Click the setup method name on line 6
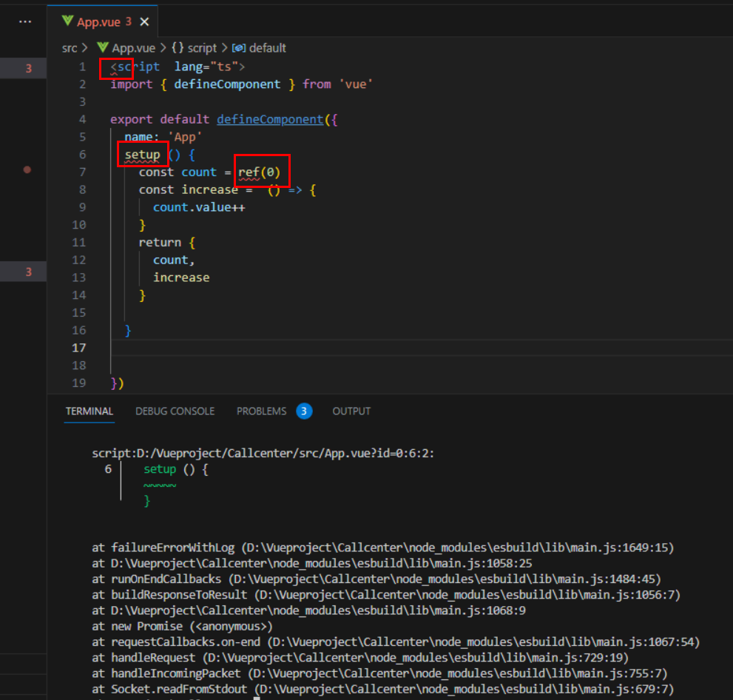Viewport: 733px width, 700px height. pyautogui.click(x=142, y=155)
